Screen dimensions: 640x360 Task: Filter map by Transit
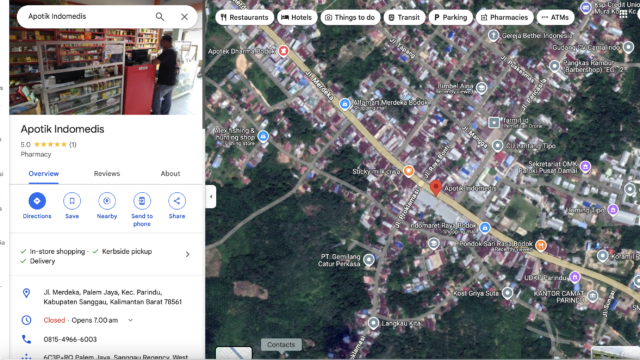pos(404,17)
